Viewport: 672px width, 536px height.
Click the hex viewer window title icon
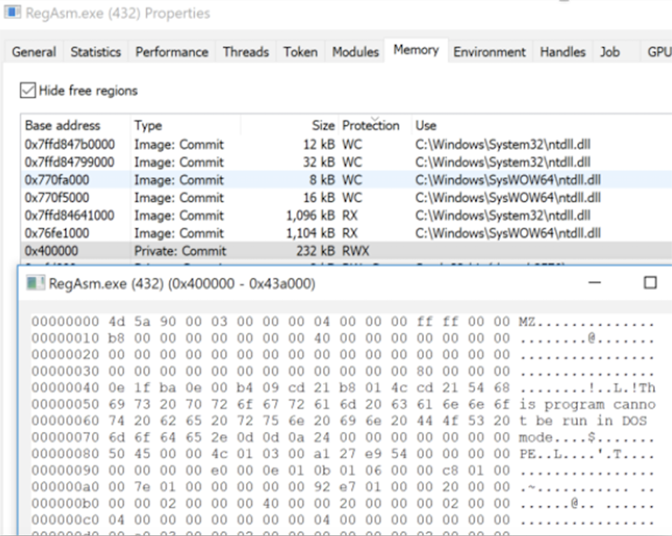point(36,283)
